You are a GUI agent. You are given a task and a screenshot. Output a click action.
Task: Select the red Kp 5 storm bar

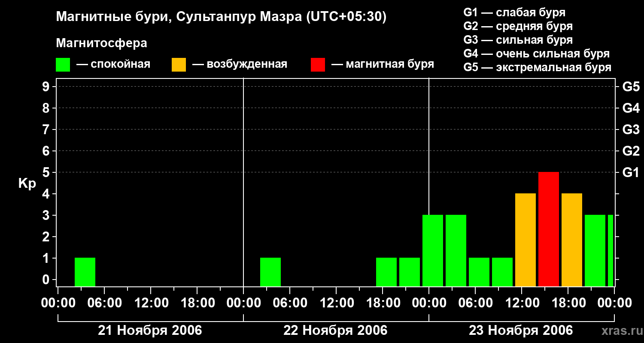[x=549, y=229]
